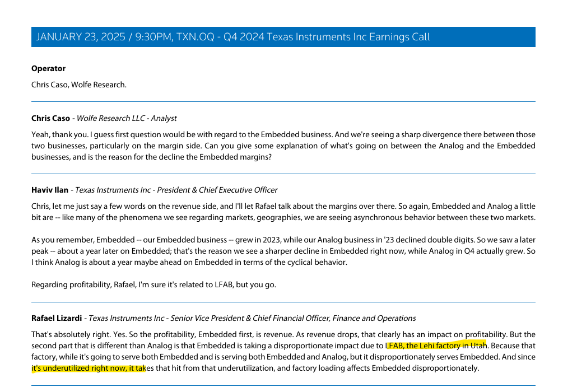The height and width of the screenshot is (392, 563).
Task: Select the bold "Operator" heading
Action: click(49, 68)
